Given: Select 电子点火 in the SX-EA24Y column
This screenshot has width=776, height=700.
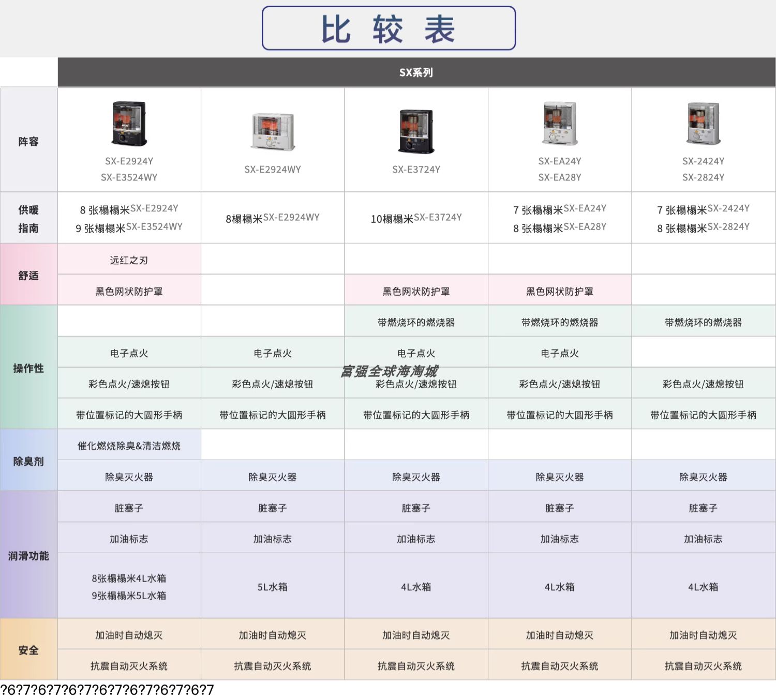Looking at the screenshot, I should click(x=560, y=353).
